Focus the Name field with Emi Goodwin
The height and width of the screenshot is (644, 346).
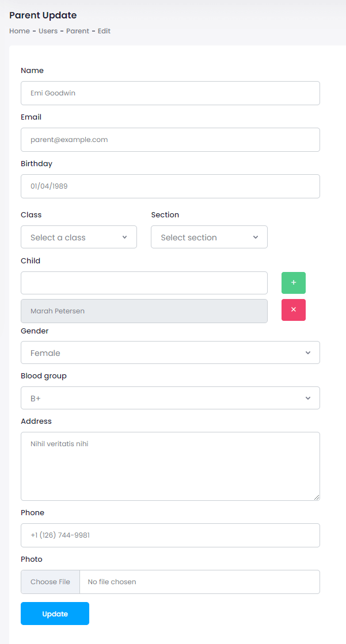pyautogui.click(x=170, y=93)
